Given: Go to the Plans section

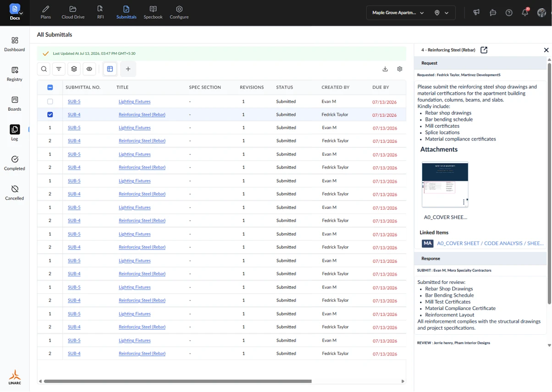Looking at the screenshot, I should 46,12.
